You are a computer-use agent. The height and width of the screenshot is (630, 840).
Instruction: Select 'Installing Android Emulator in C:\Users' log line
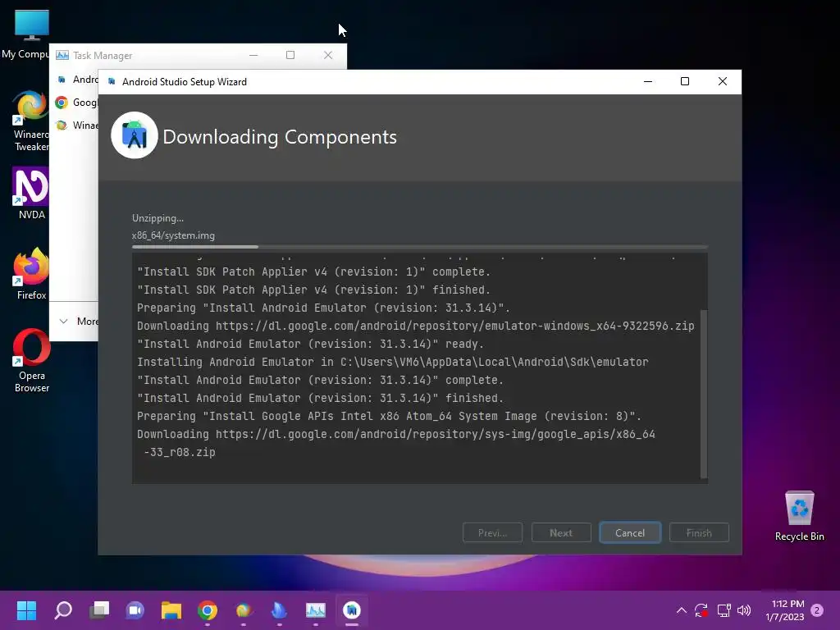pos(392,362)
